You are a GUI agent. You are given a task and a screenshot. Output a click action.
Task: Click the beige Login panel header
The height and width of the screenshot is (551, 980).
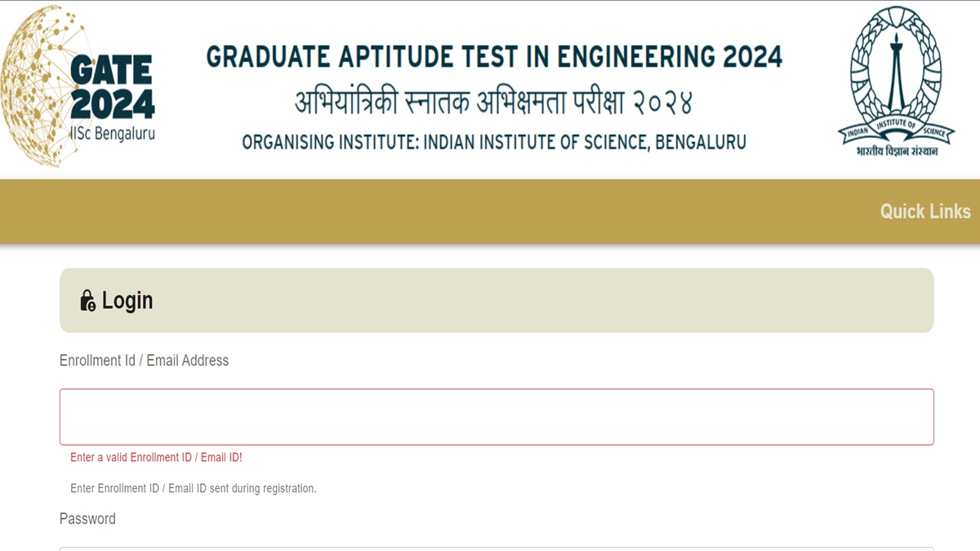pos(497,300)
